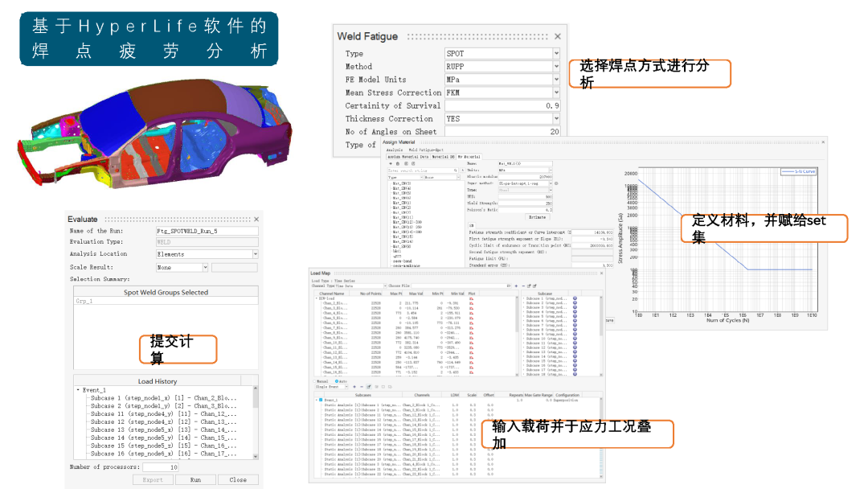Click the blue add icon beside Subcase 12
Viewport: 868px width, 489px height.
[575, 347]
